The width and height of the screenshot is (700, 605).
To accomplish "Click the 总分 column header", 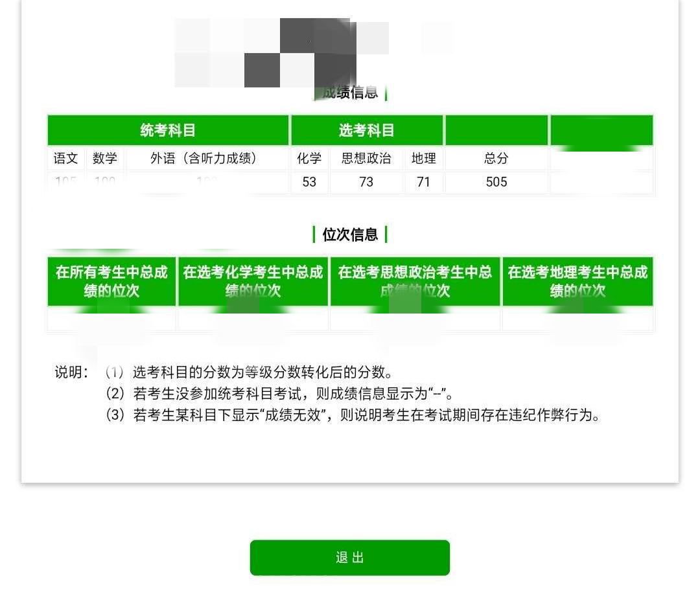I will [496, 158].
